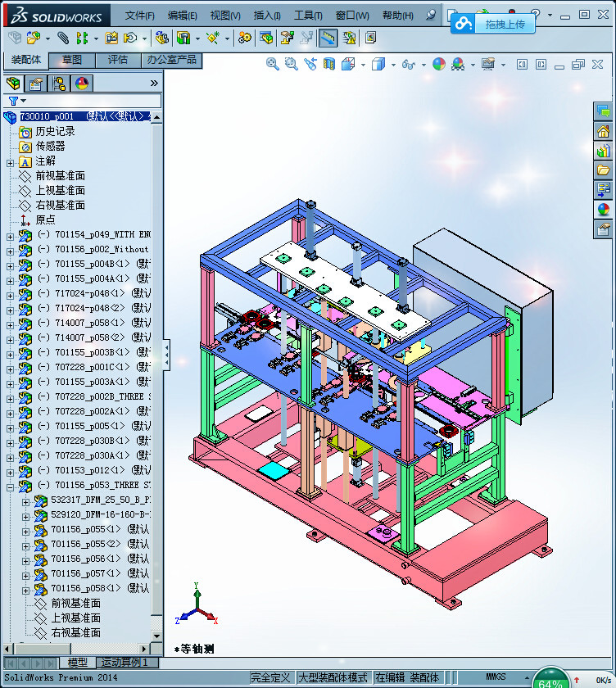Click the Exploded View icon
This screenshot has width=616, height=688.
pyautogui.click(x=287, y=38)
